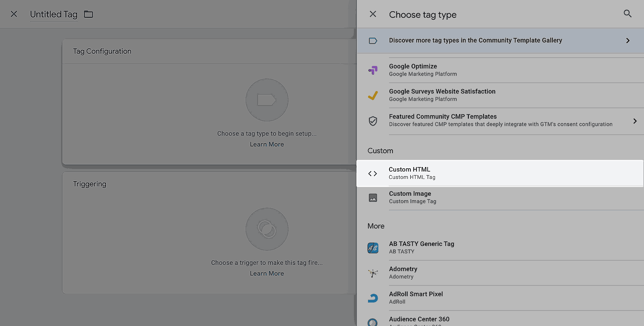This screenshot has height=326, width=644.
Task: Open the Community Template Gallery banner
Action: pyautogui.click(x=475, y=41)
